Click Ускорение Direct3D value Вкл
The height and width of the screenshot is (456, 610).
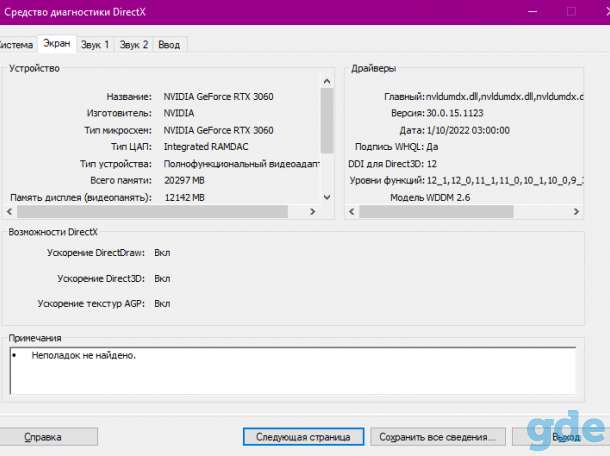click(162, 279)
